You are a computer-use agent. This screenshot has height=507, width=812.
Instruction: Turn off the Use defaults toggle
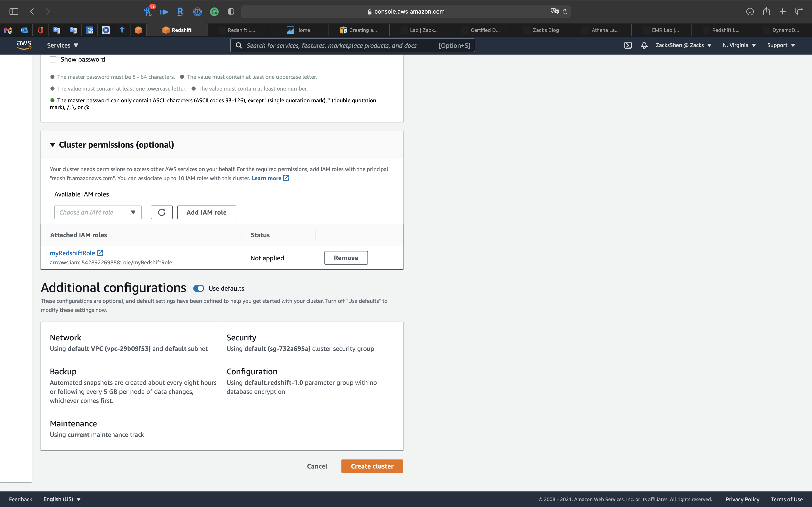point(199,288)
